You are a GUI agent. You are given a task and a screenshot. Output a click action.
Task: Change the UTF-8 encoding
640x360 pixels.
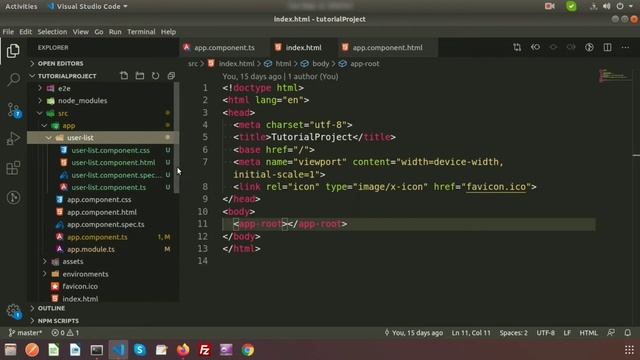click(546, 333)
